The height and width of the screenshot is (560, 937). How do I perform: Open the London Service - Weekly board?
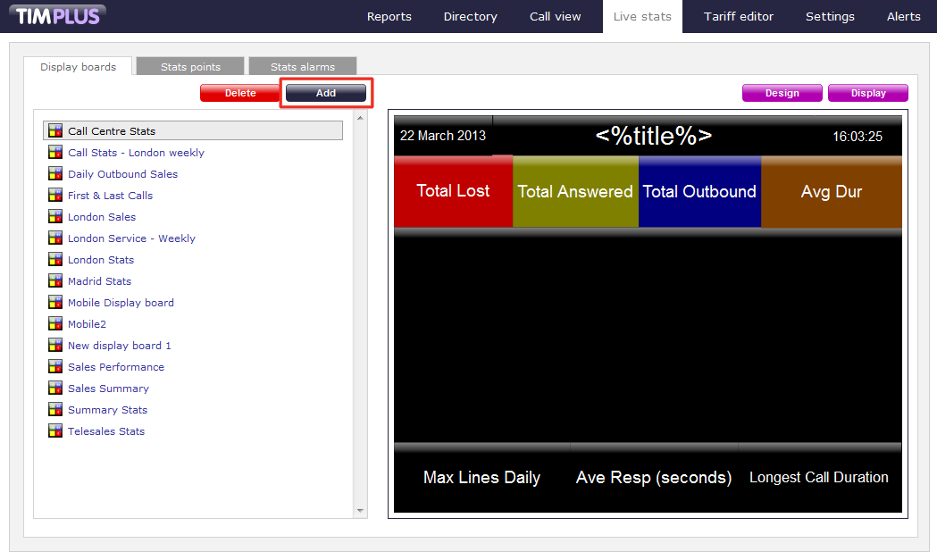(x=131, y=238)
